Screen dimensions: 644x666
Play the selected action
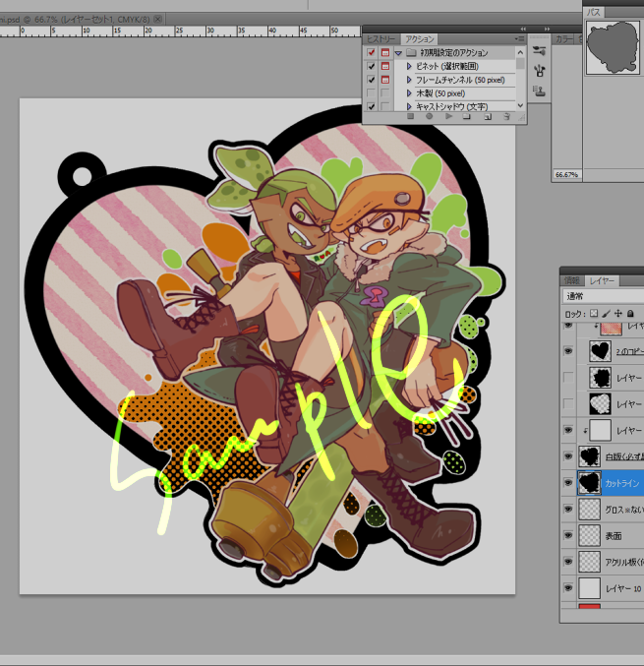pyautogui.click(x=448, y=116)
